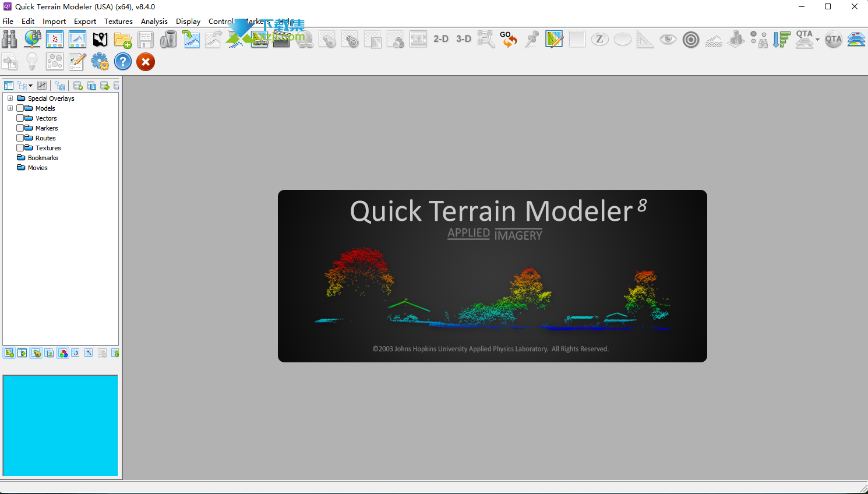868x494 pixels.
Task: Click the database with green plus icon
Action: click(77, 86)
